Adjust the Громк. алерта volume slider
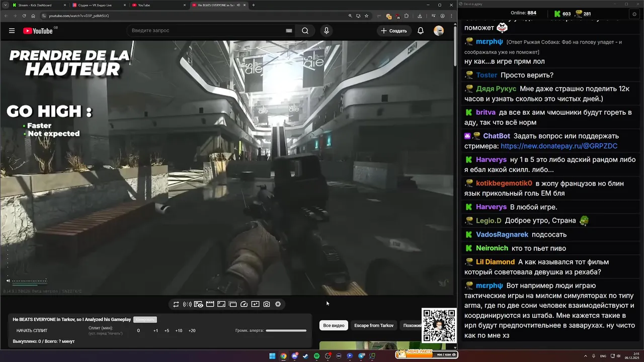Screen dimensions: 644x362 286,331
